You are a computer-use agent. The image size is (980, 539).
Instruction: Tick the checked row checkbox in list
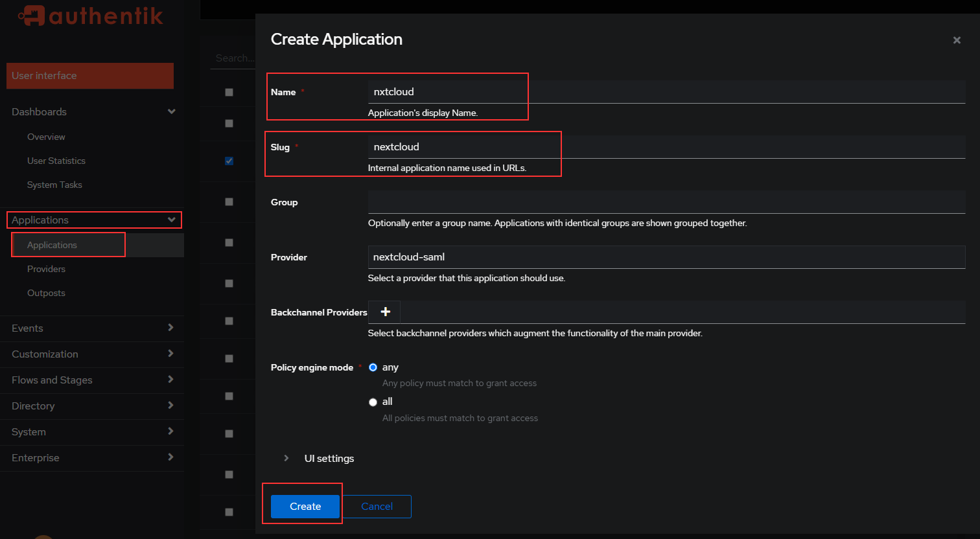pyautogui.click(x=229, y=161)
